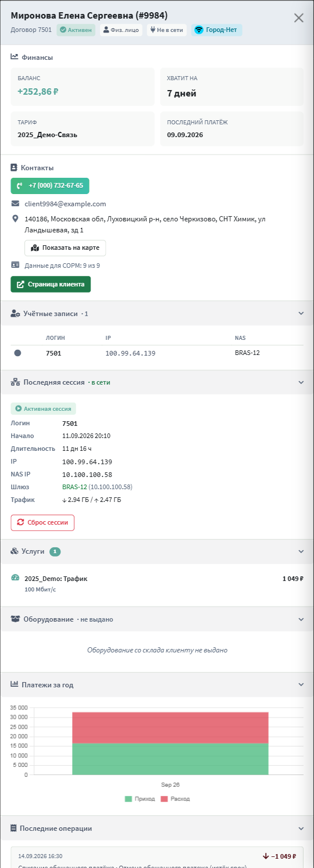Click the 7 дней value
This screenshot has height=868, width=314.
(181, 93)
